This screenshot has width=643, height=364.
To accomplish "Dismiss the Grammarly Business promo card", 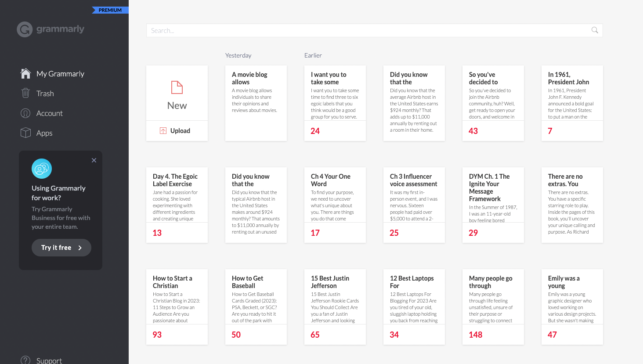I will 94,160.
